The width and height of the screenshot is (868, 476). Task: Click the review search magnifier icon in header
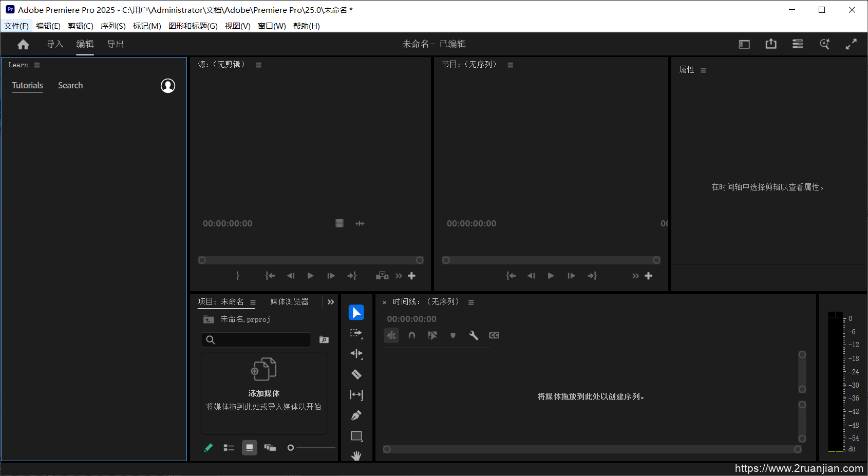click(824, 44)
